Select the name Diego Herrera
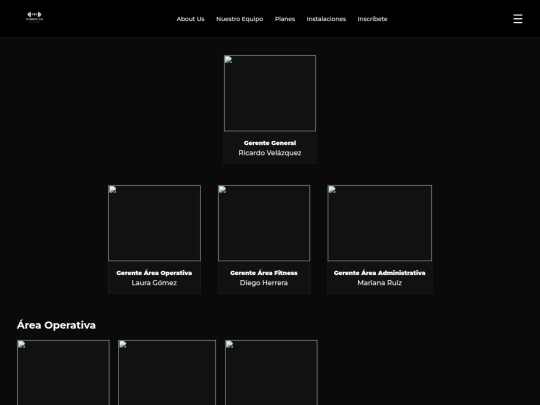The image size is (540, 405). 264,283
